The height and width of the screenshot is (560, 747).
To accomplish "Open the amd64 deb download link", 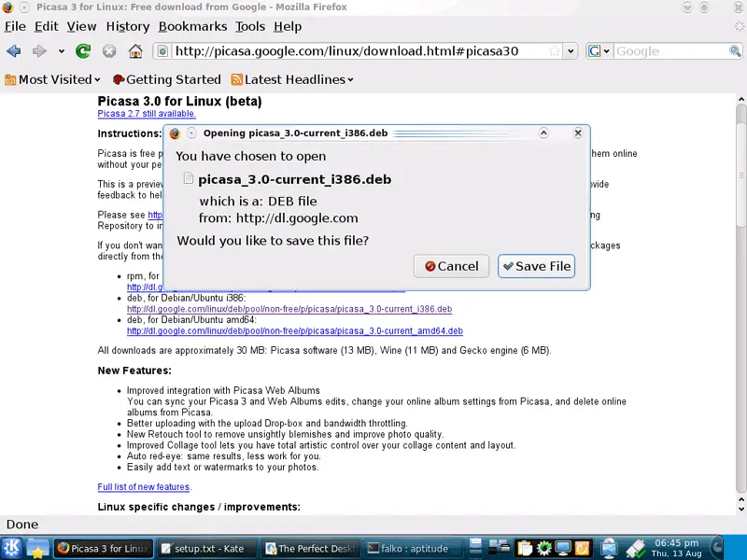I will click(x=295, y=331).
